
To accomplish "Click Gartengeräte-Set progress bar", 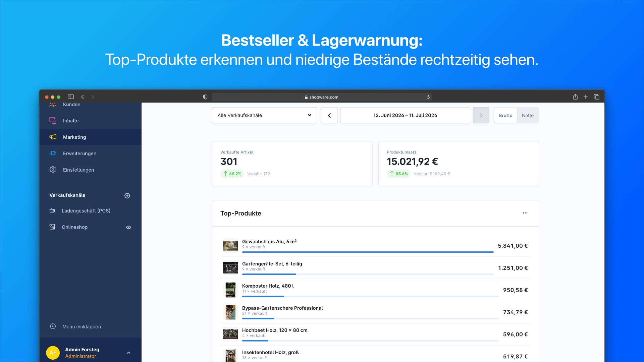I will coord(368,274).
